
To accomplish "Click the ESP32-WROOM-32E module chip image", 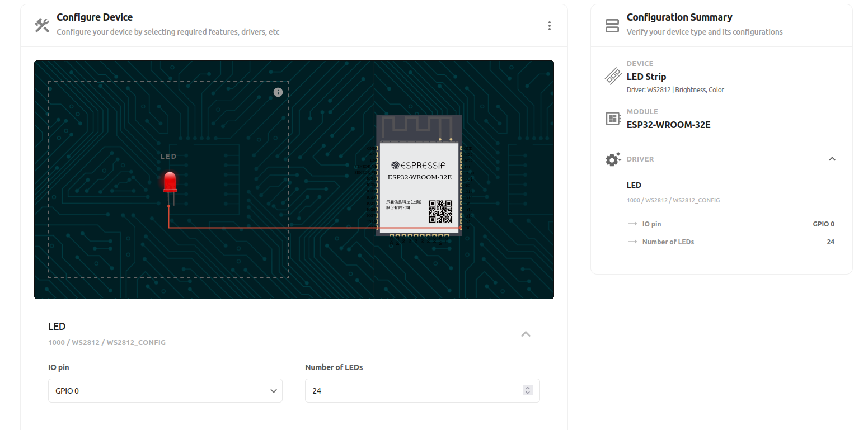I will [x=419, y=176].
